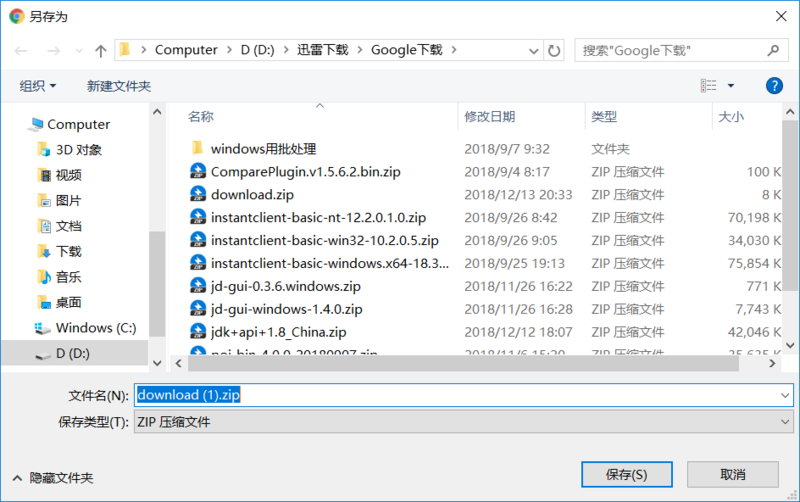Click 新建文件夹 button
This screenshot has width=800, height=502.
pos(119,86)
